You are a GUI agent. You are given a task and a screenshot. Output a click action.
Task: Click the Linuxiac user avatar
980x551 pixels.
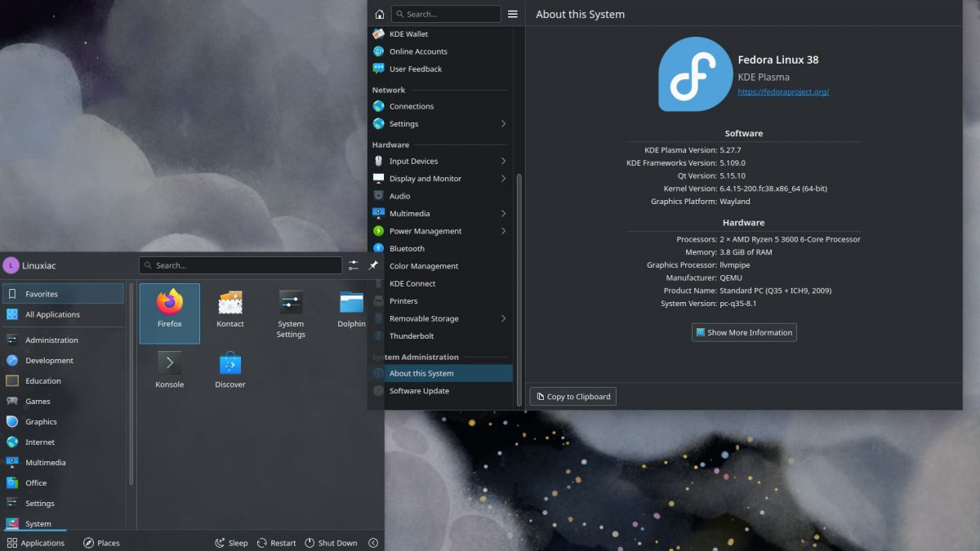pyautogui.click(x=11, y=265)
